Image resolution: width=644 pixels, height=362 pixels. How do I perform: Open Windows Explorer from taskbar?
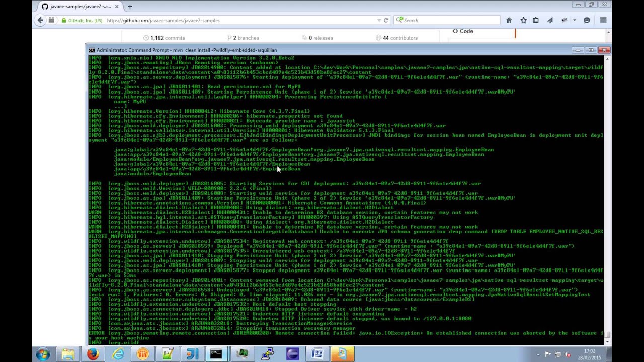point(68,354)
